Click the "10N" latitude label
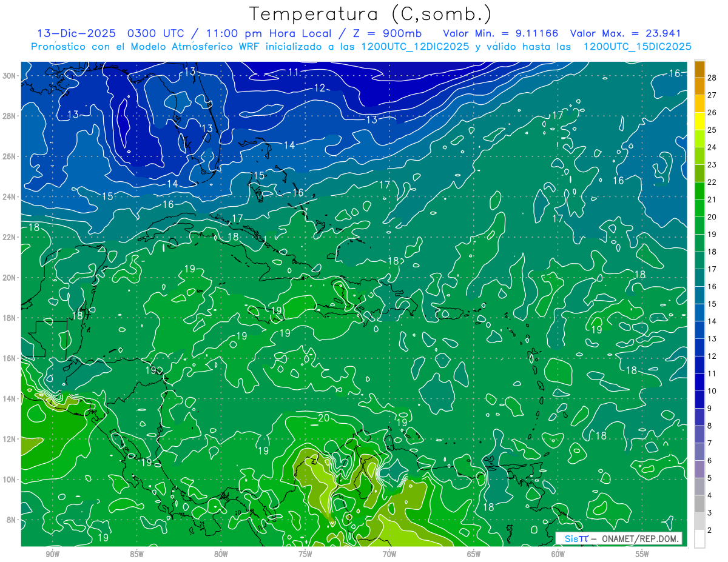The width and height of the screenshot is (728, 562). pos(10,480)
